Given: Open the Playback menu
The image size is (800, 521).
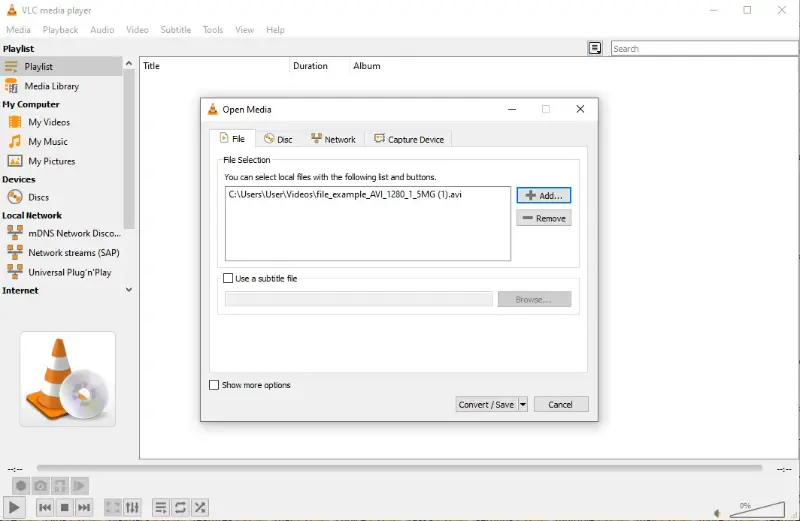Looking at the screenshot, I should coord(60,30).
